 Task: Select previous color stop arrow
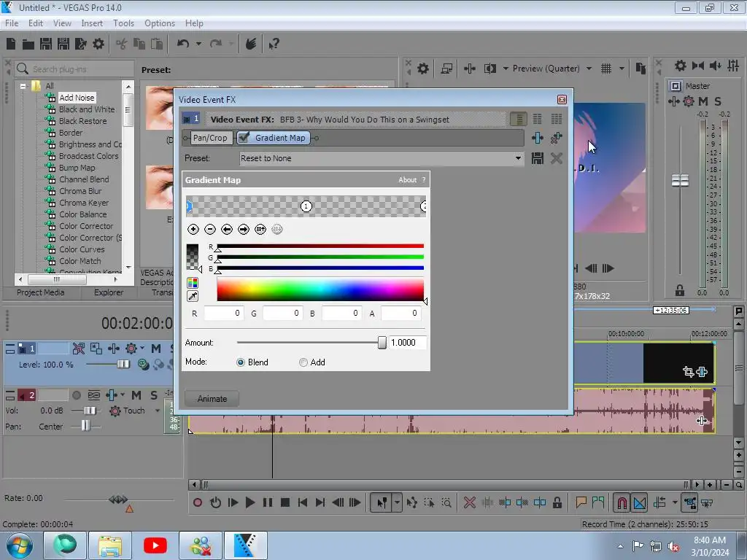[227, 230]
